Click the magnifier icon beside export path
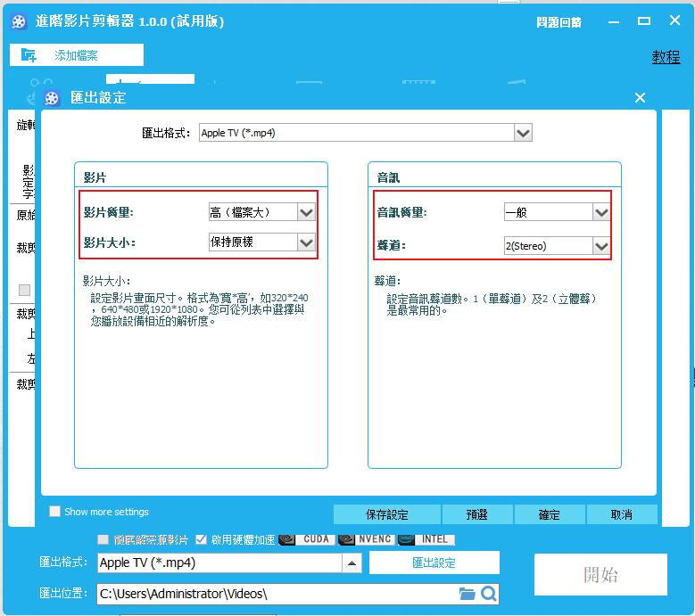This screenshot has height=616, width=695. tap(488, 594)
